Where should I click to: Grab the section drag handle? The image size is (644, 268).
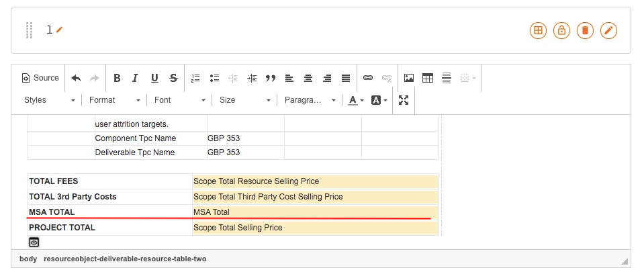pos(29,30)
